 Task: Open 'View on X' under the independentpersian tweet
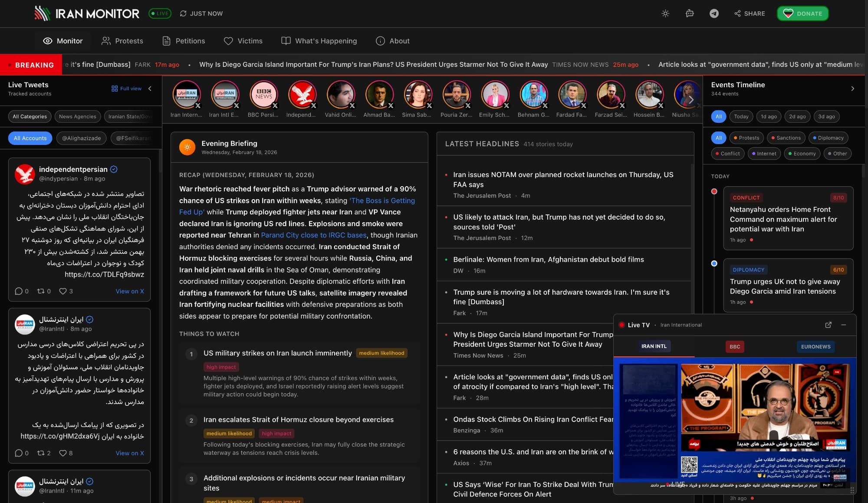[x=129, y=291]
